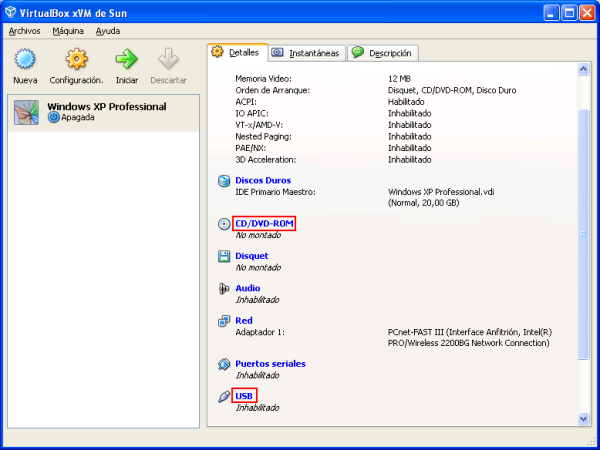Switch to the Descripción tab

click(x=384, y=52)
